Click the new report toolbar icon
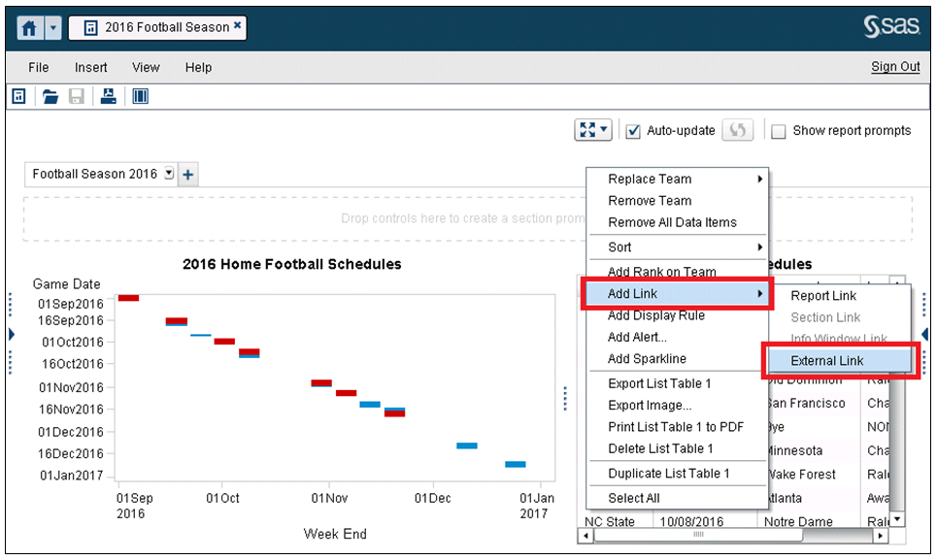This screenshot has height=560, width=937. coord(17,96)
